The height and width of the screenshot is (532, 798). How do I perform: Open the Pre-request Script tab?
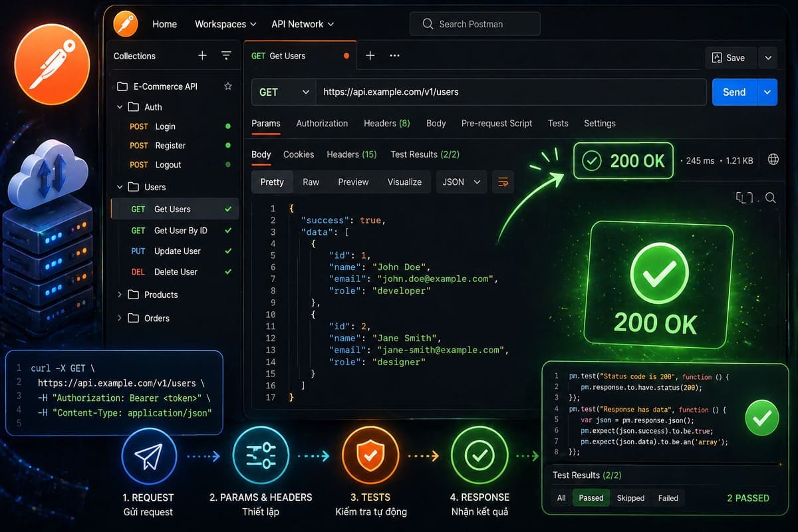coord(497,123)
